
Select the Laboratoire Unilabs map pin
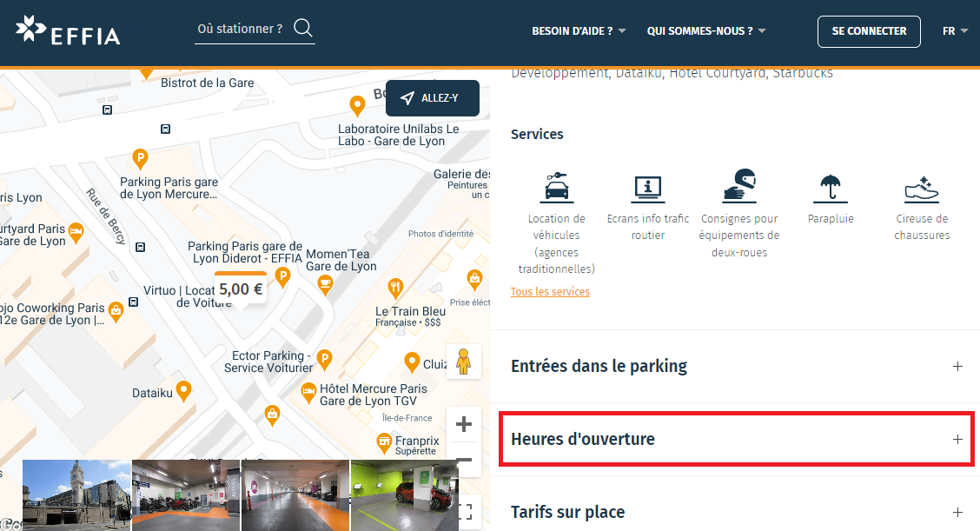click(x=357, y=106)
